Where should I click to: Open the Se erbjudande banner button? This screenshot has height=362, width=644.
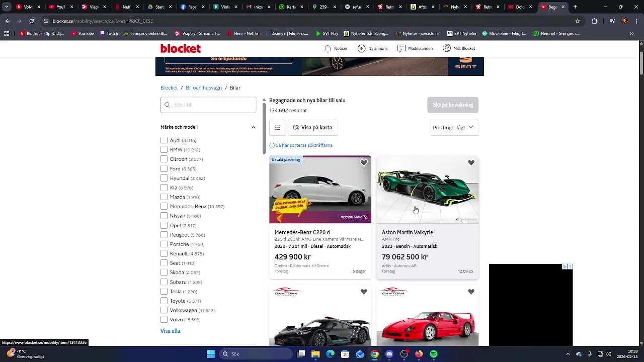228,59
